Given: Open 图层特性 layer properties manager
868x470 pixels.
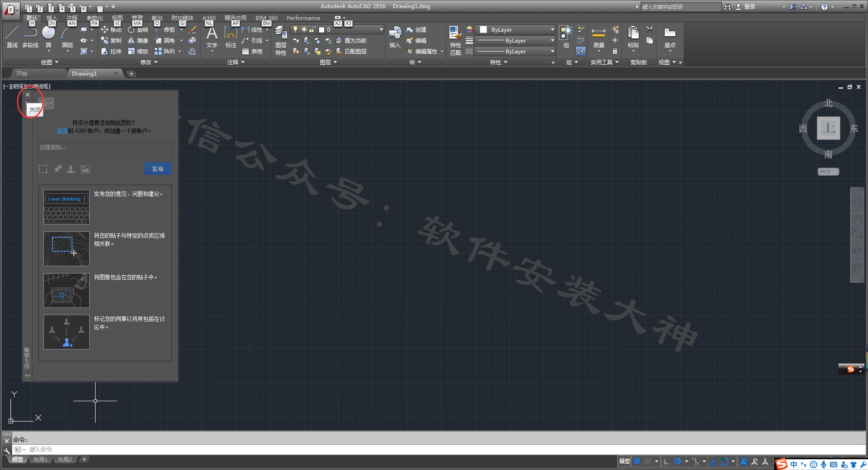Looking at the screenshot, I should click(281, 40).
